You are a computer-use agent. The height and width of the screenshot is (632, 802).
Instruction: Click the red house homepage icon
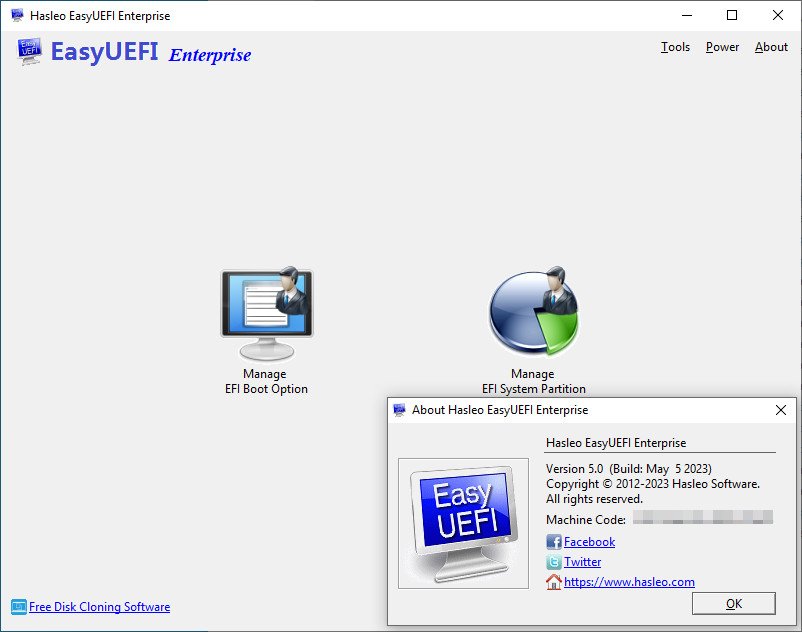553,582
